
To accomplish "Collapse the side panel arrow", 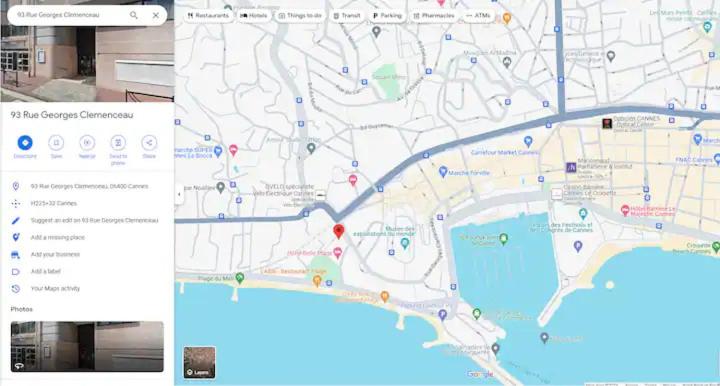I will (179, 194).
